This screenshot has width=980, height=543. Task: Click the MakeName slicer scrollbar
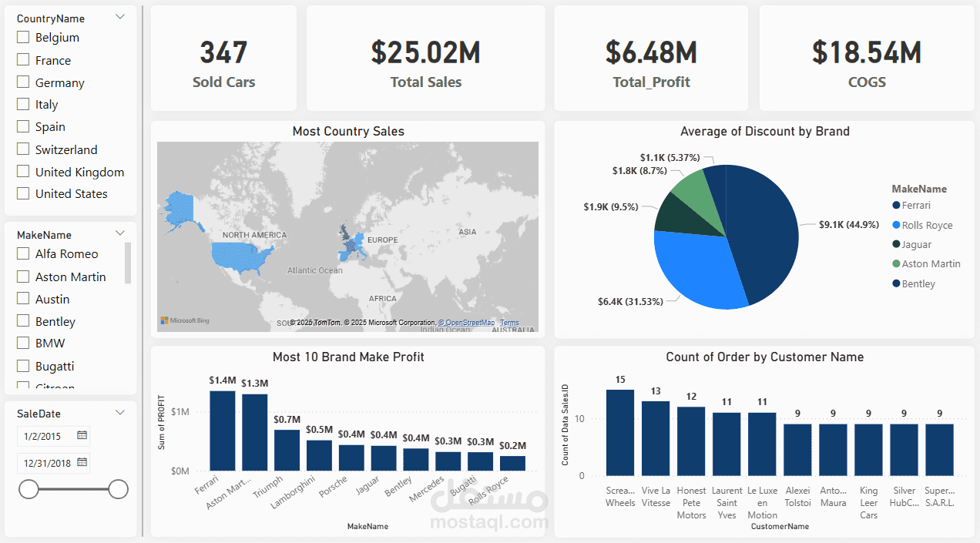[128, 263]
